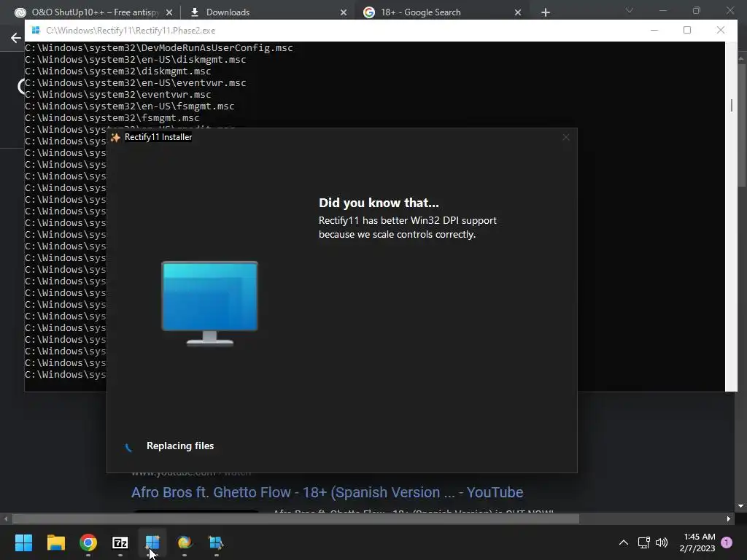Minimize the Rectify11.Phase2.exe console window
The height and width of the screenshot is (560, 747).
654,30
